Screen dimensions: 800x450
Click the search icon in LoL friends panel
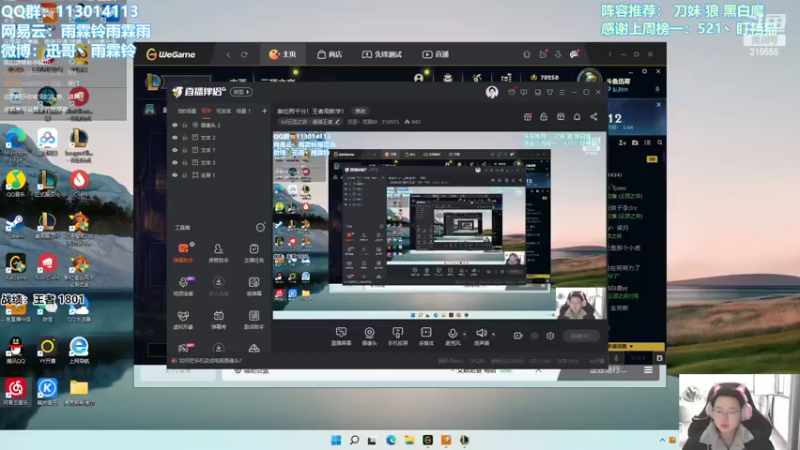pyautogui.click(x=660, y=143)
